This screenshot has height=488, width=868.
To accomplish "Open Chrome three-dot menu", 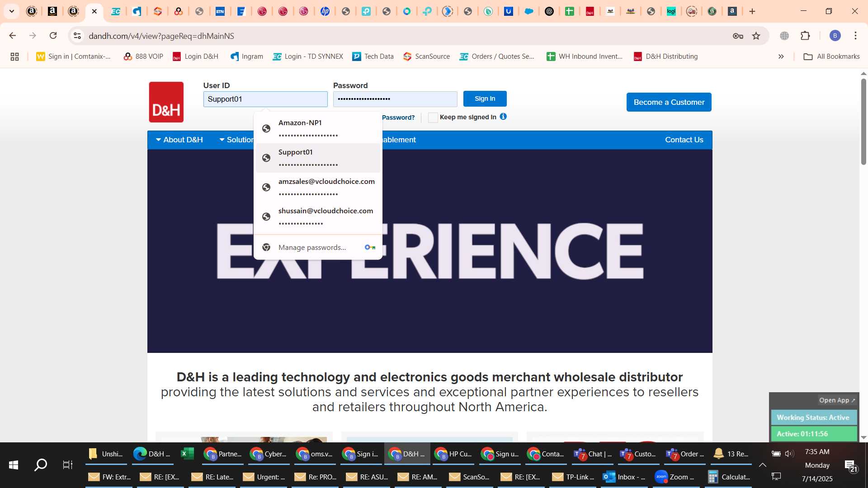I will (x=855, y=36).
